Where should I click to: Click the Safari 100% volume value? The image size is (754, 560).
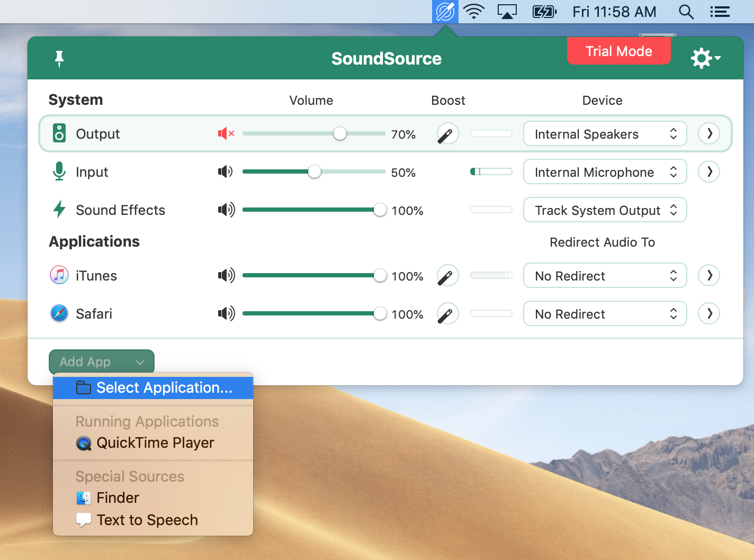point(408,314)
